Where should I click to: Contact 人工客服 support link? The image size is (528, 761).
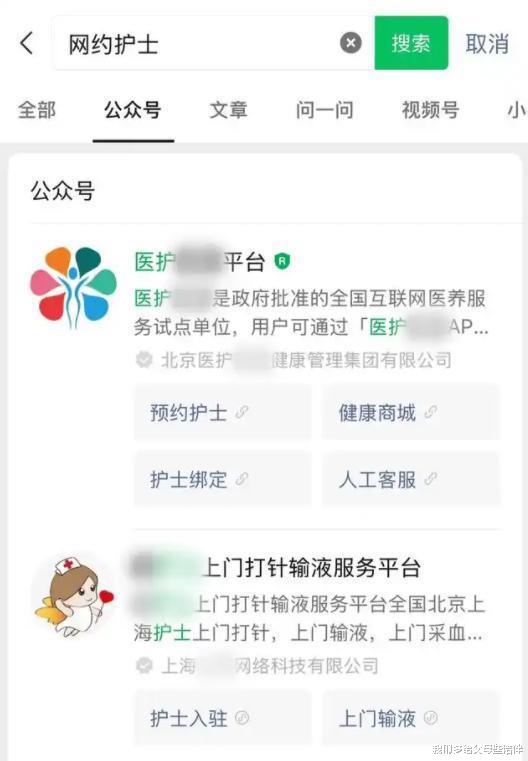[x=411, y=480]
